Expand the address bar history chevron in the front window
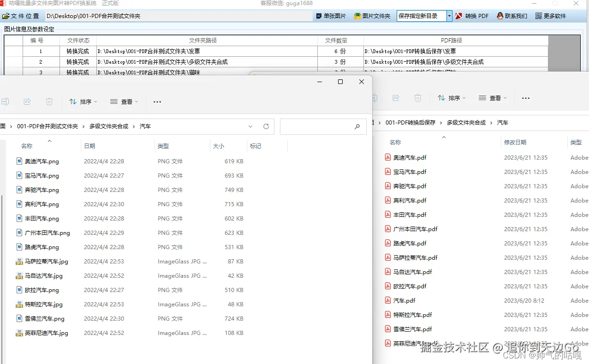 coord(250,126)
